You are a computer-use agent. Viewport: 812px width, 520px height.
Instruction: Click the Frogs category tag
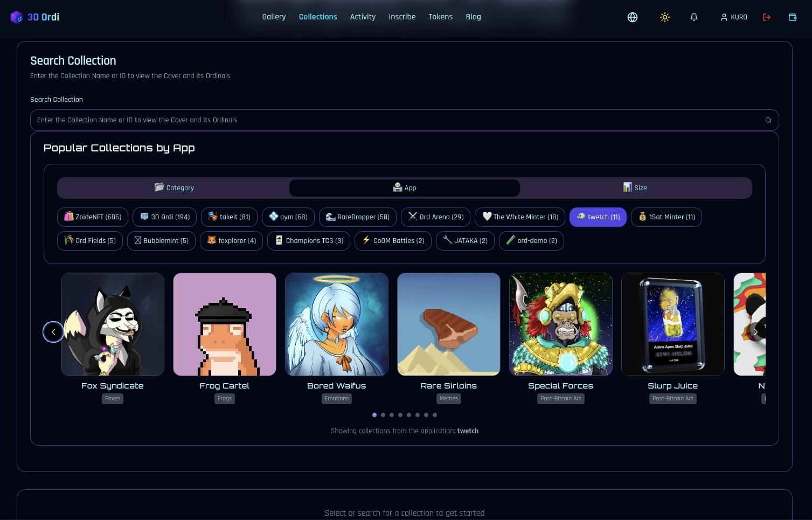(225, 399)
